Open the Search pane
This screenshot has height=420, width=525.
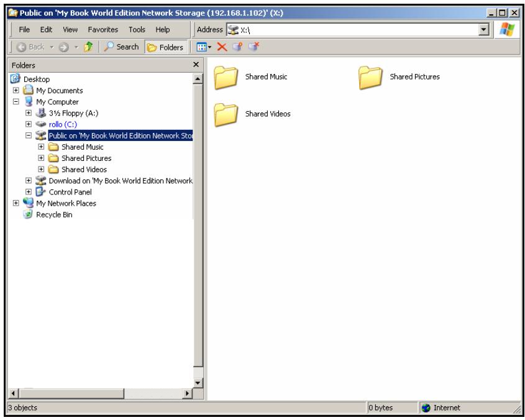(x=121, y=47)
